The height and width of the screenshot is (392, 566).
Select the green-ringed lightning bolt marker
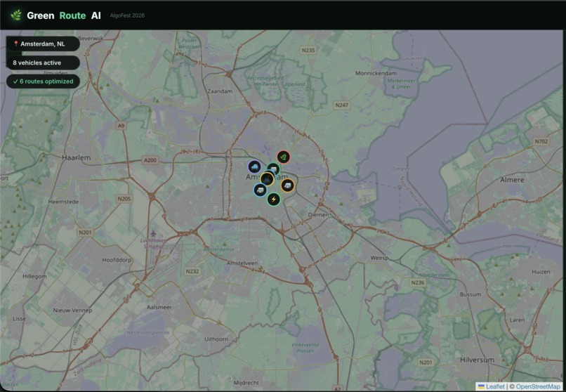point(274,199)
